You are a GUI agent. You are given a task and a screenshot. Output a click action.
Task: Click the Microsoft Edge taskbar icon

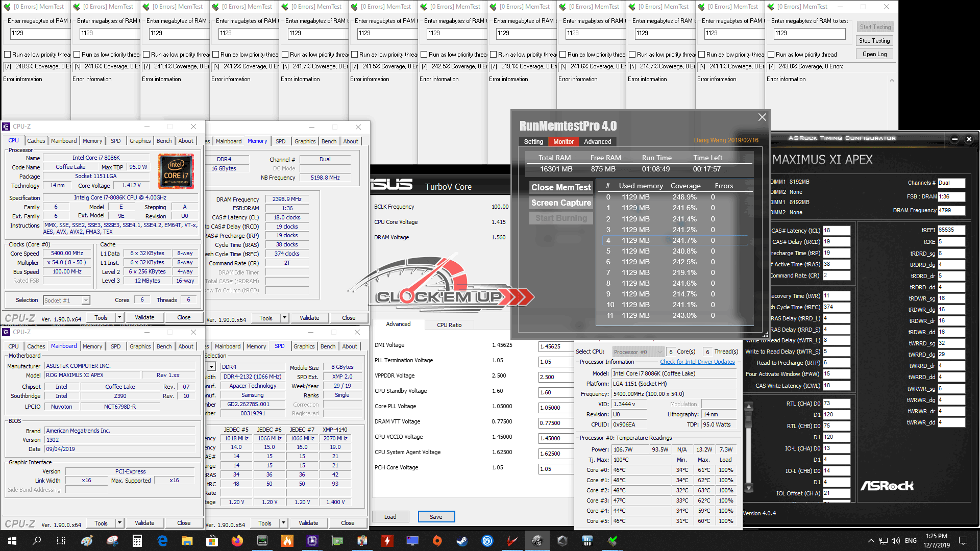click(162, 541)
